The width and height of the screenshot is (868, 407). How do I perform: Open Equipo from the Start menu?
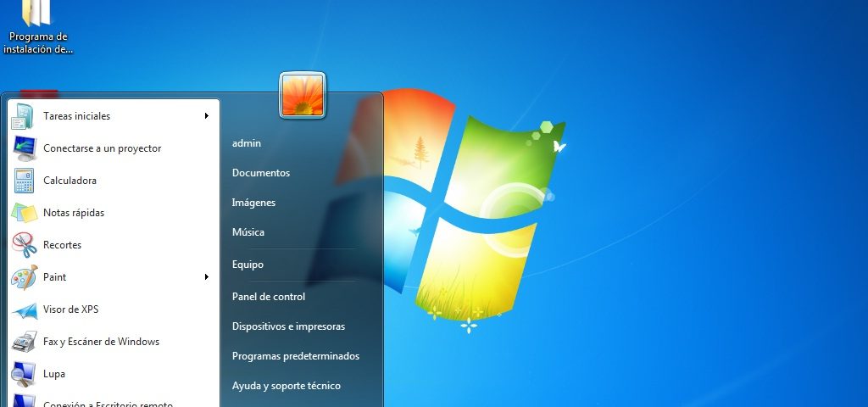tap(248, 265)
